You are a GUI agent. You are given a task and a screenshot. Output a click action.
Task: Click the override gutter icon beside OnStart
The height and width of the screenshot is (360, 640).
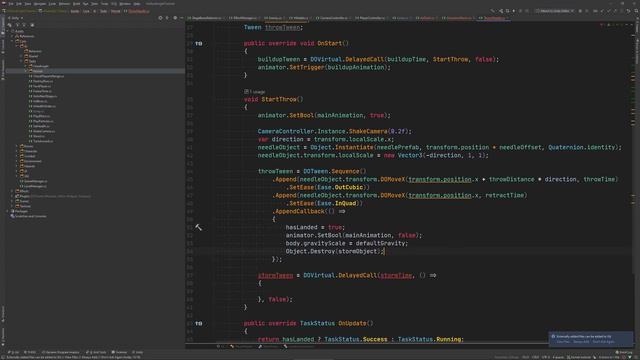pos(198,43)
